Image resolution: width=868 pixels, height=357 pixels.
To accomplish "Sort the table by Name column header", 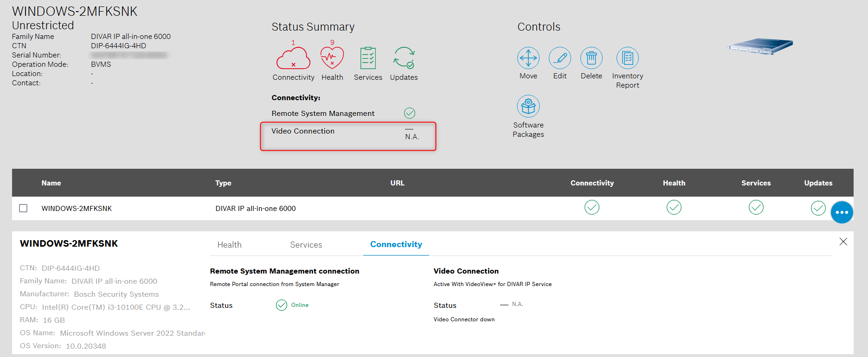I will click(x=51, y=183).
